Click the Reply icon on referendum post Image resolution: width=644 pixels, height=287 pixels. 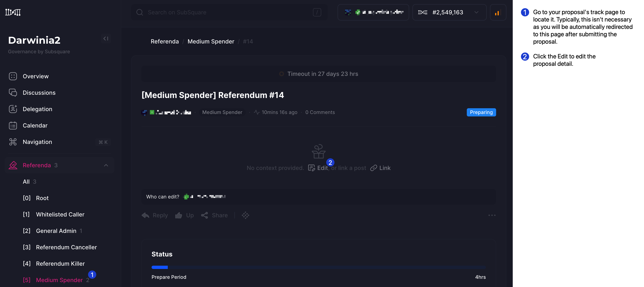coord(145,215)
